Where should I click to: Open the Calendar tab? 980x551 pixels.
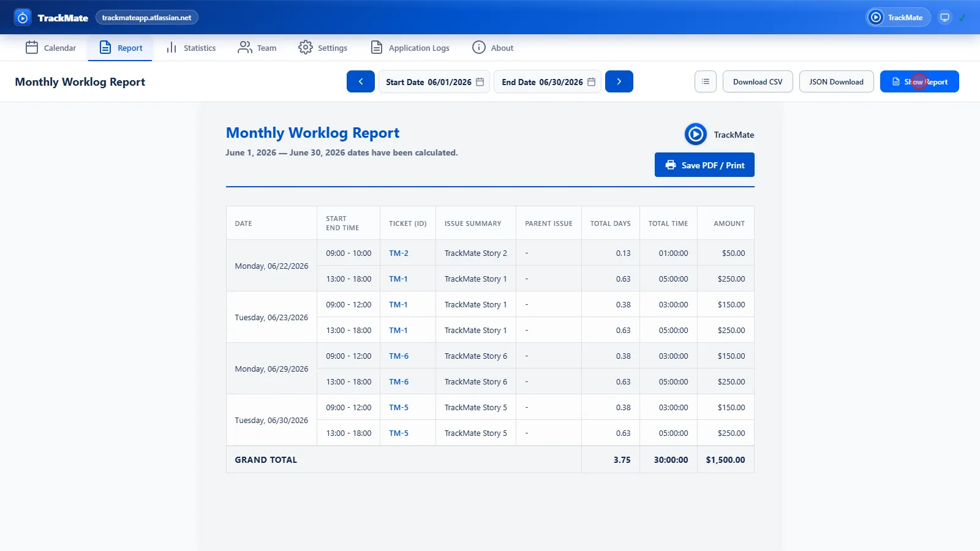point(51,48)
